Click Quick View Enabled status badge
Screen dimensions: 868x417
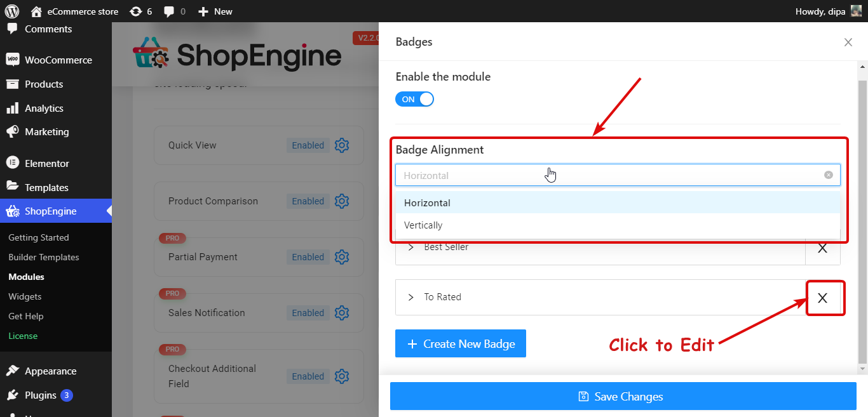(x=308, y=145)
